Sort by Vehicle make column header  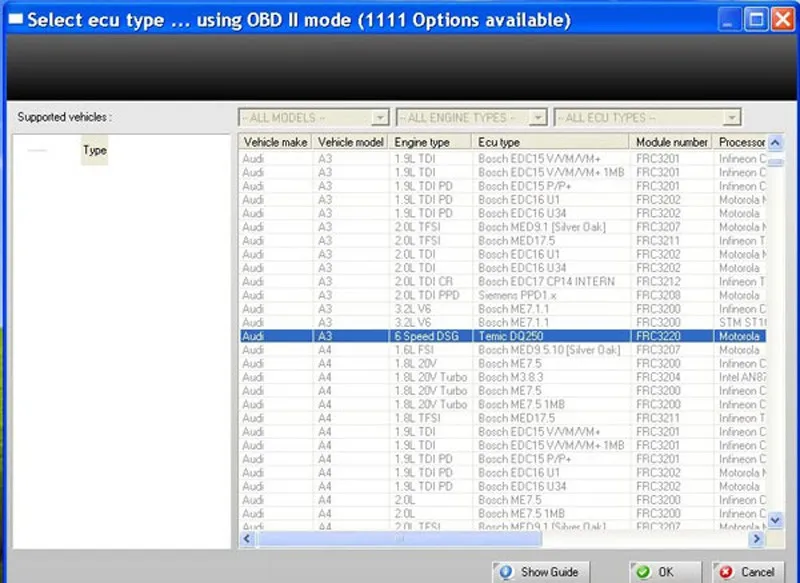coord(276,142)
